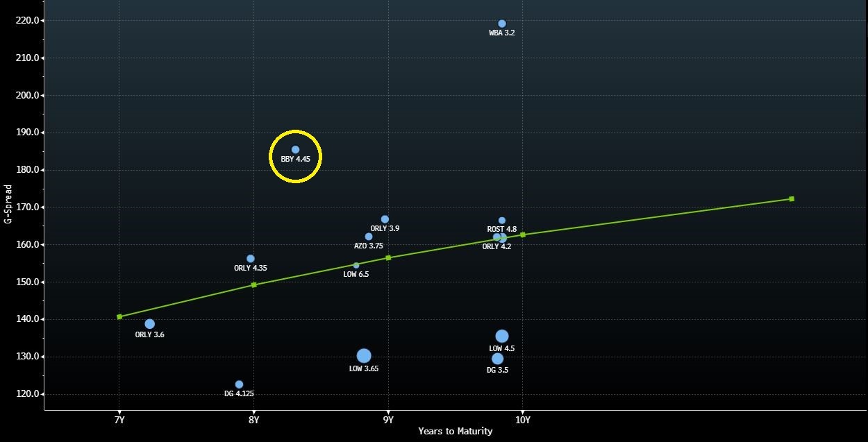Click the green curve marker at 10Y
Viewport: 868px width, 442px height.
(x=523, y=235)
